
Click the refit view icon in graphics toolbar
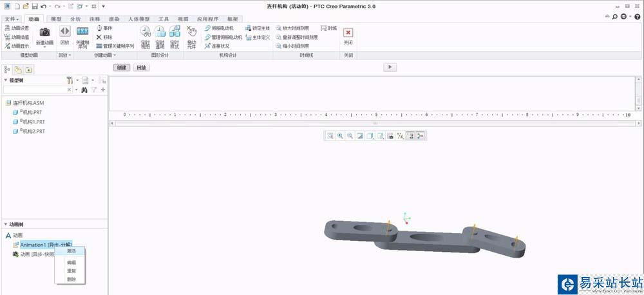coord(330,136)
